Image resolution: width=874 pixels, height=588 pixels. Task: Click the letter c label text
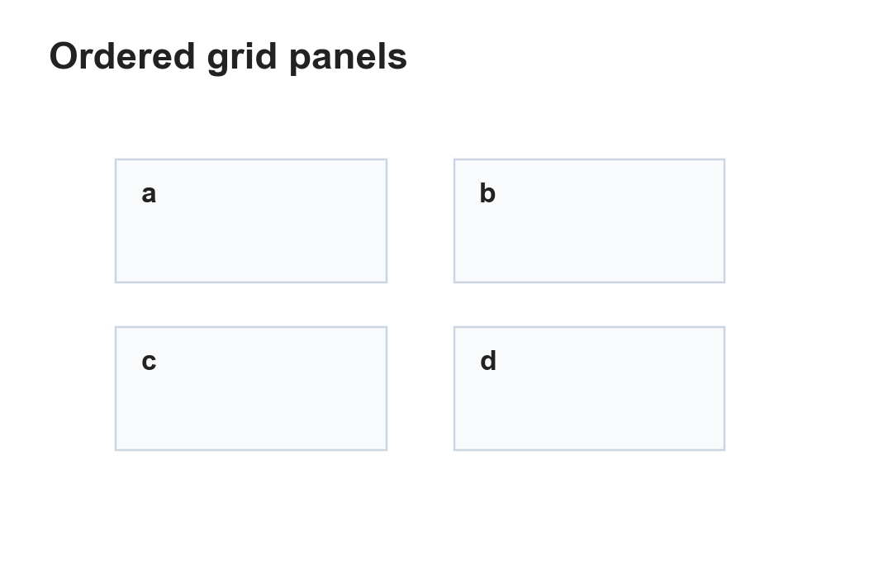(x=149, y=362)
